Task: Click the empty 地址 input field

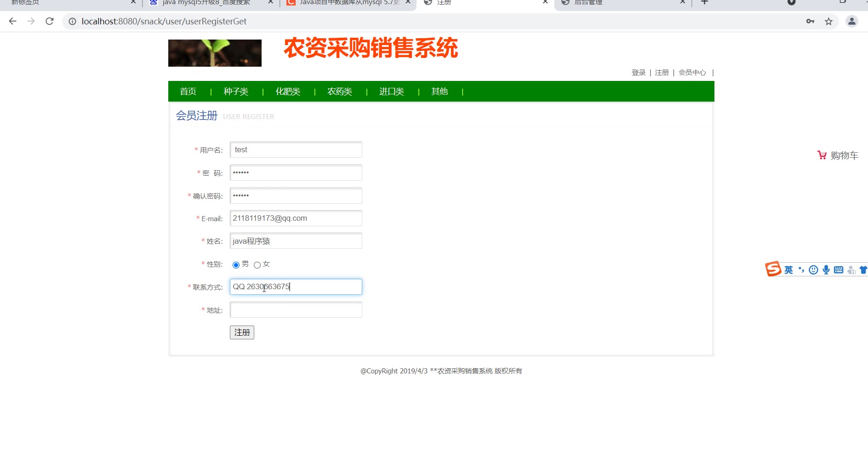Action: click(296, 310)
